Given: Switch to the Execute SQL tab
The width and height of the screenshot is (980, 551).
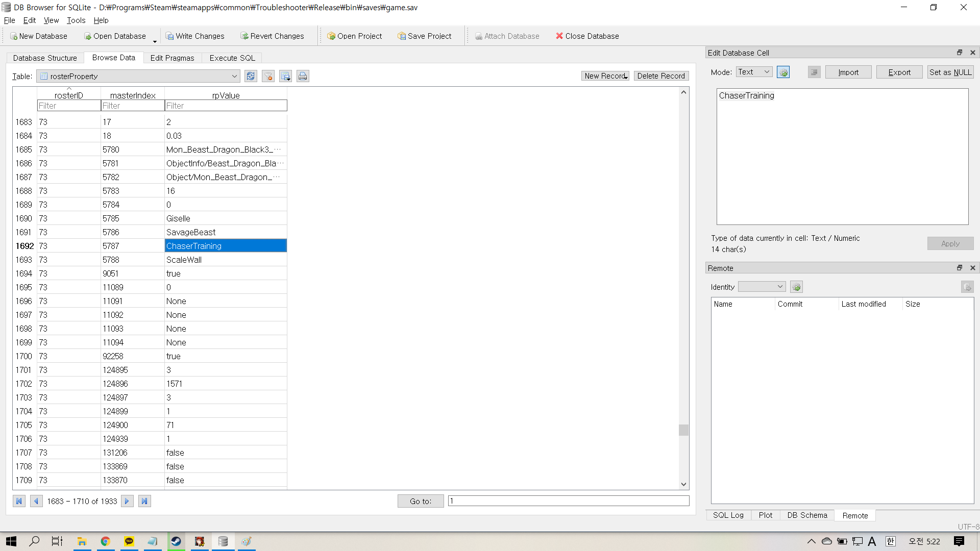Looking at the screenshot, I should pyautogui.click(x=232, y=58).
